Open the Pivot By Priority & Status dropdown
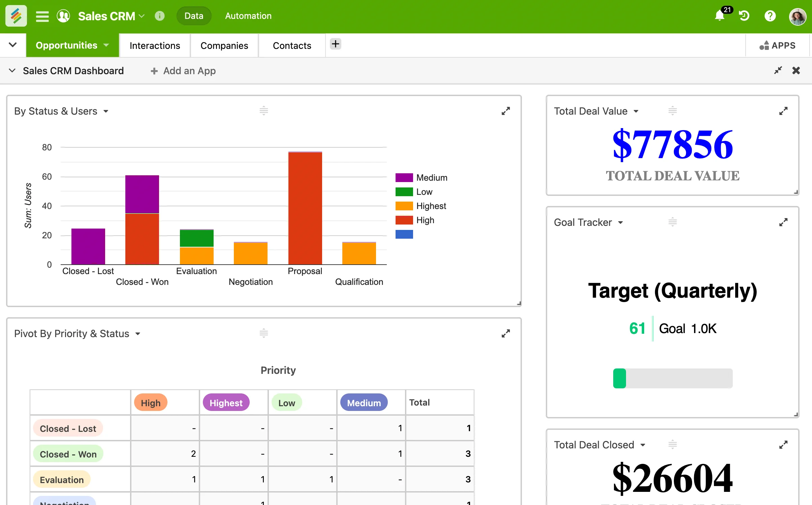812x505 pixels. point(138,334)
